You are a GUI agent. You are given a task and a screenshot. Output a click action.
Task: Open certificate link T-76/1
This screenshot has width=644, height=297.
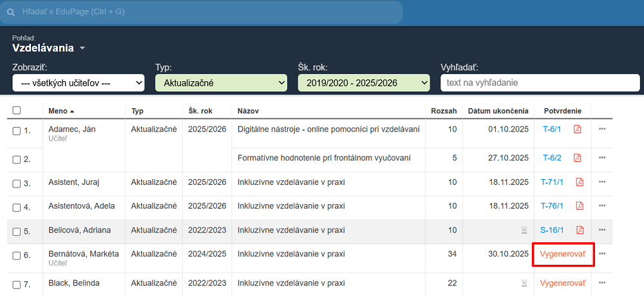pos(552,206)
